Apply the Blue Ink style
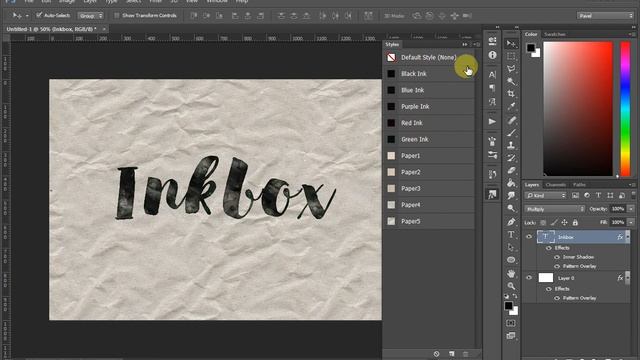The image size is (640, 360). pyautogui.click(x=429, y=90)
